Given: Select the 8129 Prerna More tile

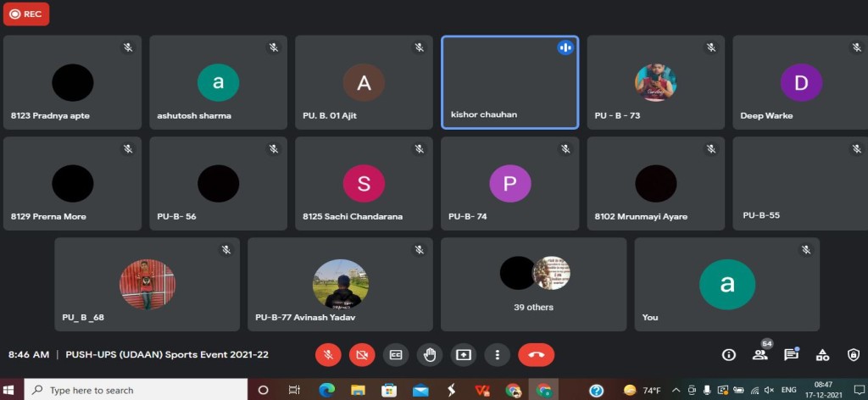Looking at the screenshot, I should (x=73, y=184).
